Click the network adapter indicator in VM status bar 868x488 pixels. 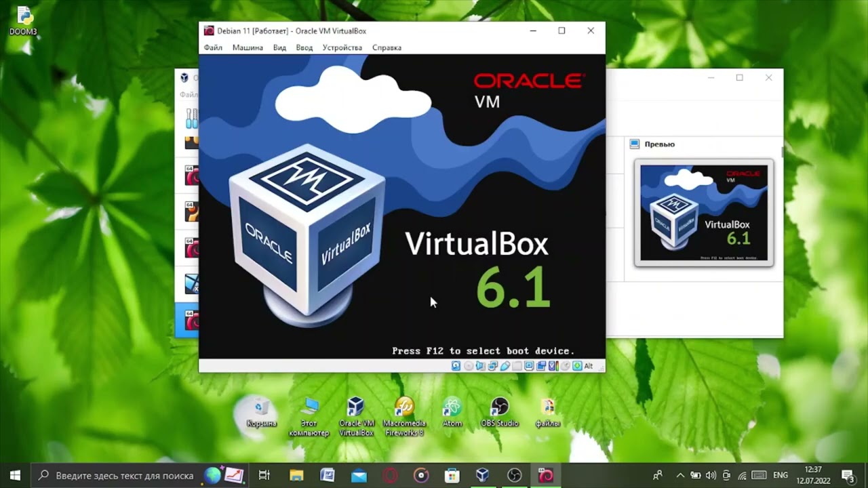[x=493, y=366]
